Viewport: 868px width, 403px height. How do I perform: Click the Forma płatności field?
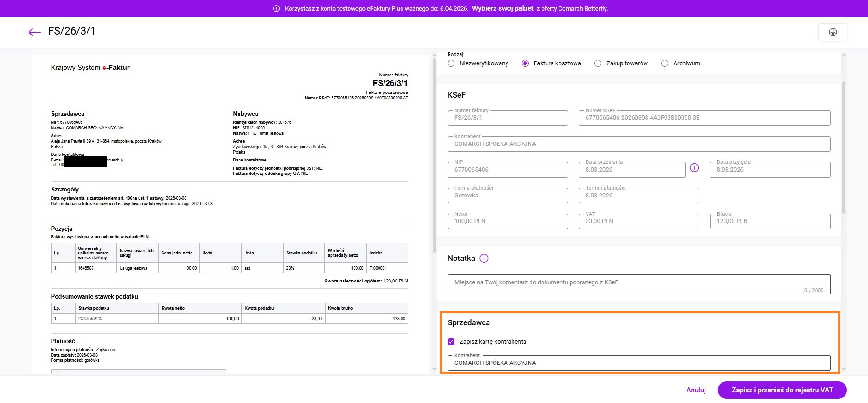pos(507,196)
